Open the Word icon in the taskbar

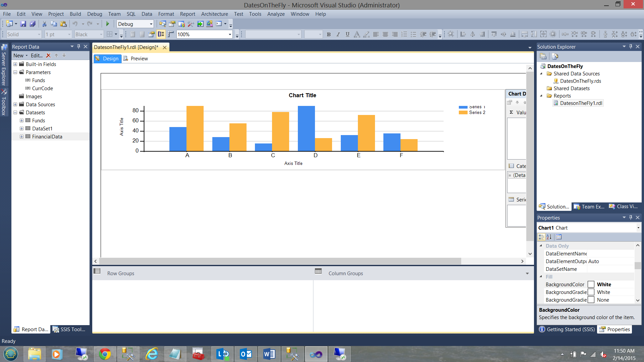click(269, 354)
